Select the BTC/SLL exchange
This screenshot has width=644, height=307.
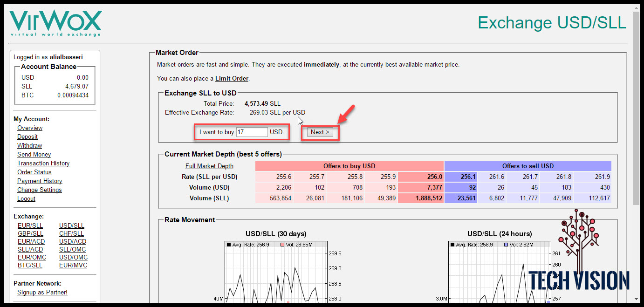(x=30, y=265)
